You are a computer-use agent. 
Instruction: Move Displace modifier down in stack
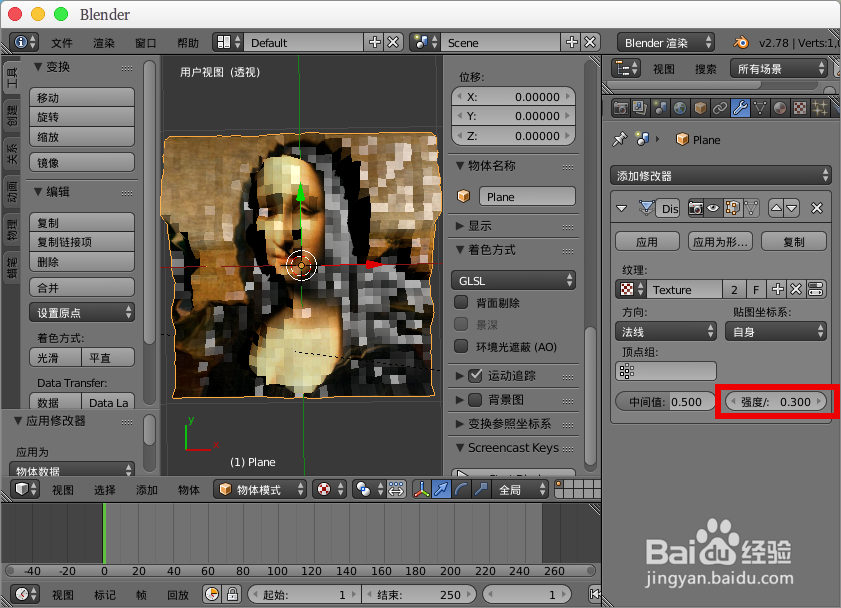(792, 208)
